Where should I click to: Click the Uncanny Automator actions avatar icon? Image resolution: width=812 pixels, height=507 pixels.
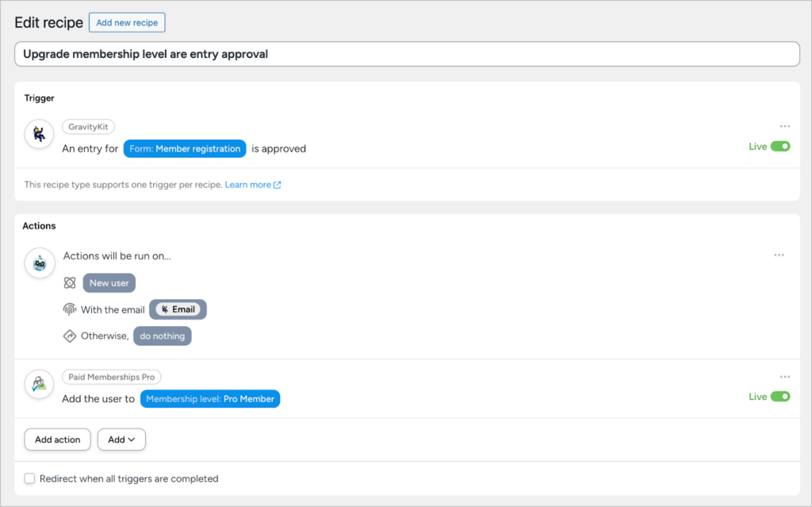pos(39,263)
